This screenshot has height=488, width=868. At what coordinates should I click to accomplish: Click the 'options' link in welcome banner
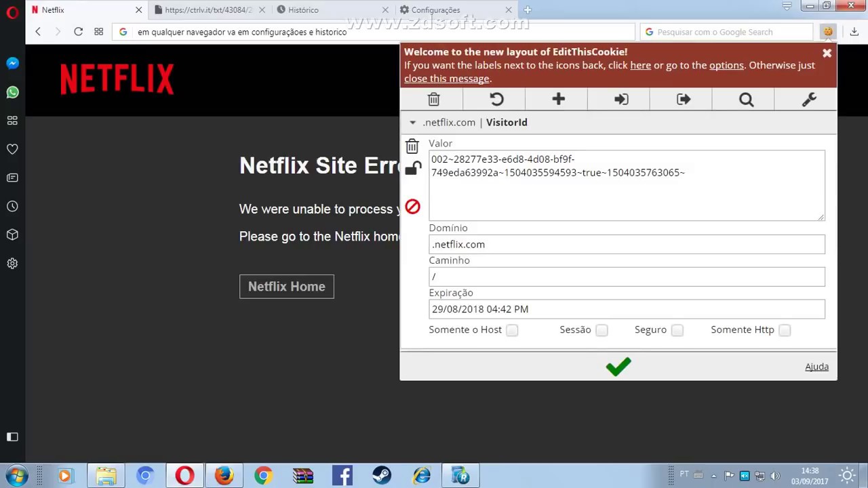pyautogui.click(x=726, y=65)
